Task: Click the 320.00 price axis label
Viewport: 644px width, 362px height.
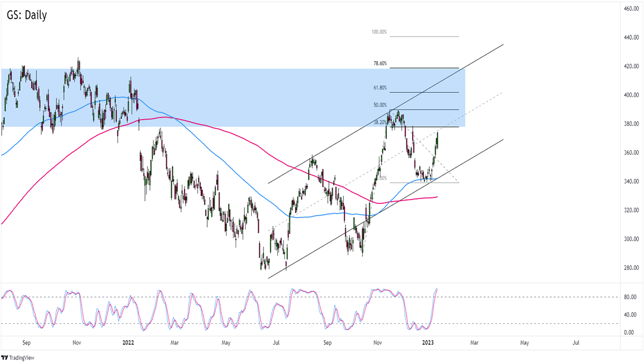Action: (x=626, y=210)
